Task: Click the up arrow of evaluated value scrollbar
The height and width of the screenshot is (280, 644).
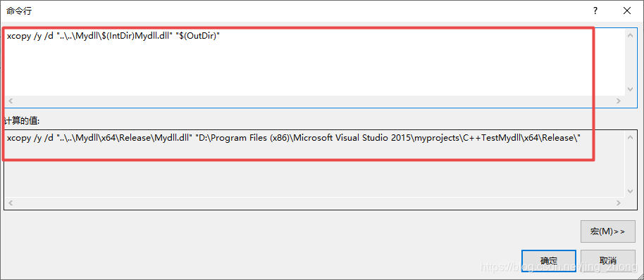Action: point(630,137)
